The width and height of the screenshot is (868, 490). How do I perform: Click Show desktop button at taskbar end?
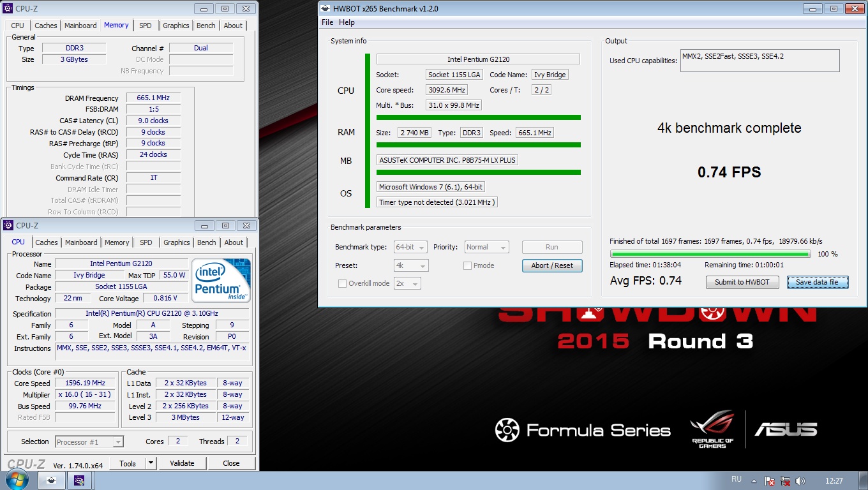click(864, 481)
